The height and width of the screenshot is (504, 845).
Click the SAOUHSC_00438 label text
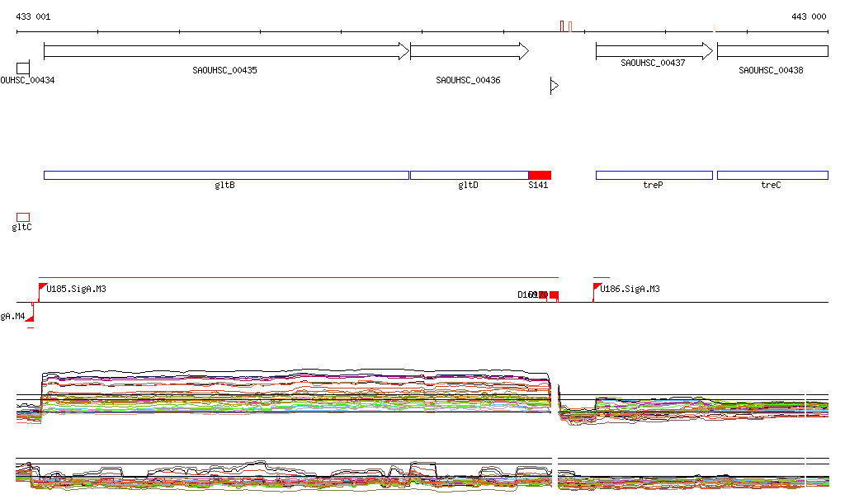click(x=771, y=70)
